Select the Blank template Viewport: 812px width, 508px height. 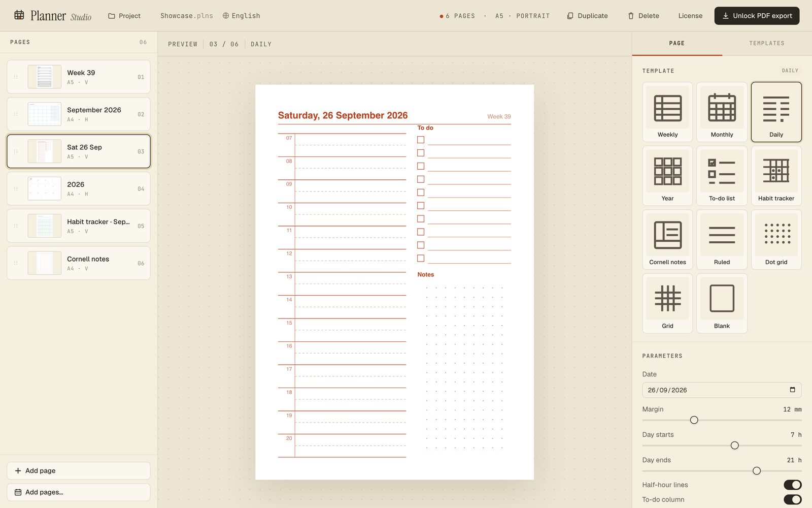pos(722,303)
